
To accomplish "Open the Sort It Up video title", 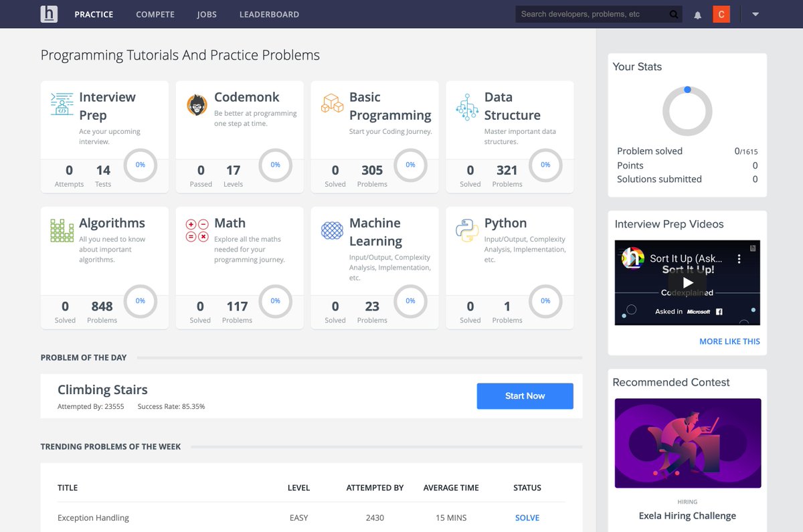I will tap(686, 258).
